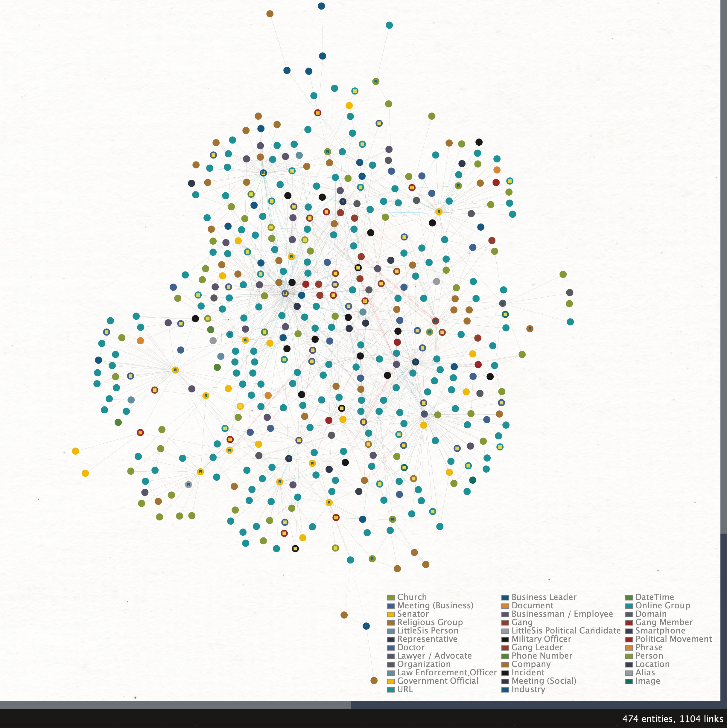Screen dimensions: 727x728
Task: Click the entities and links count text
Action: 672,719
